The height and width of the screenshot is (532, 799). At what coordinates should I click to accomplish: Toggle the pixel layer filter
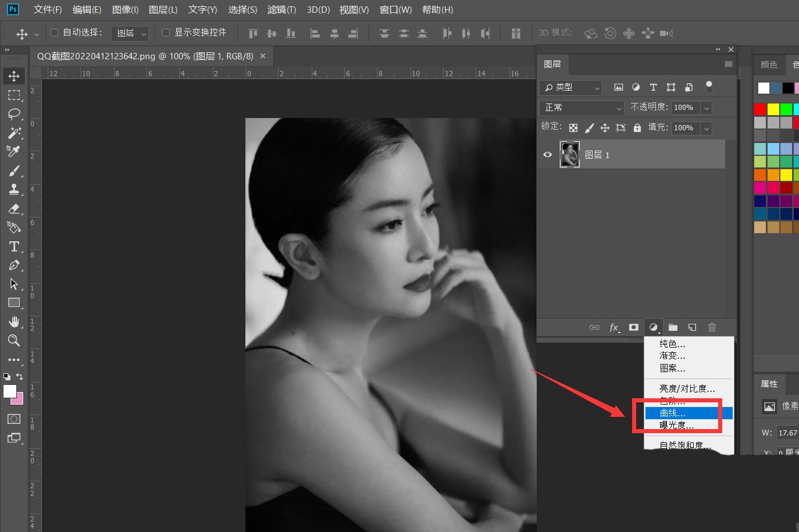point(619,87)
